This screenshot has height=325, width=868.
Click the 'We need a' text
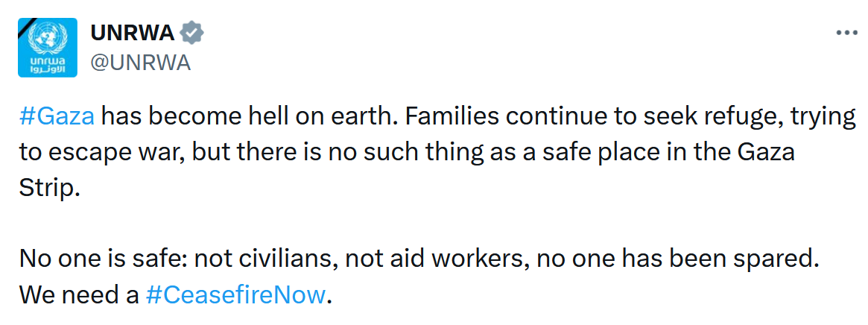click(x=79, y=294)
